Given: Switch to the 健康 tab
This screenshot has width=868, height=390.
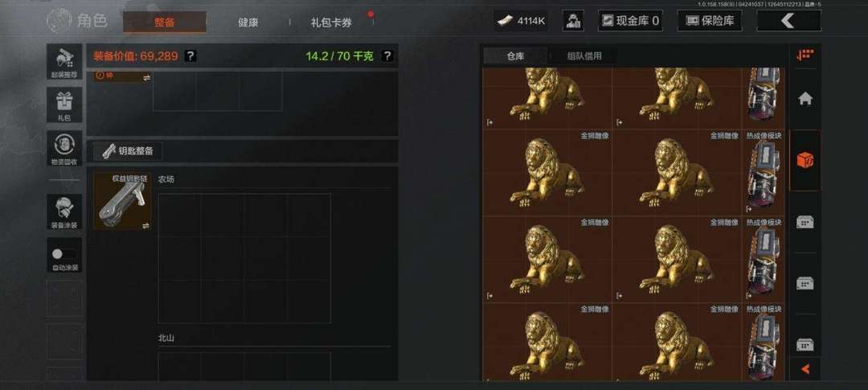Looking at the screenshot, I should coord(248,23).
